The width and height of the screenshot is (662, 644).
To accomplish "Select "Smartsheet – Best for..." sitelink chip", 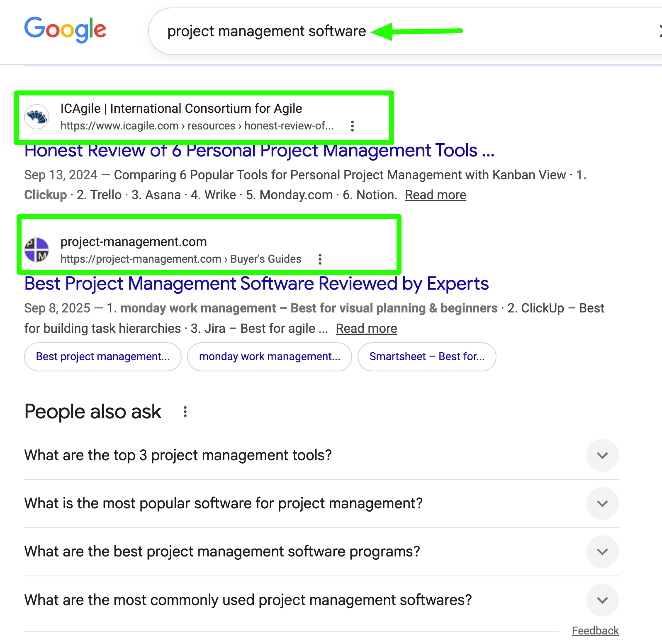I will click(x=427, y=356).
